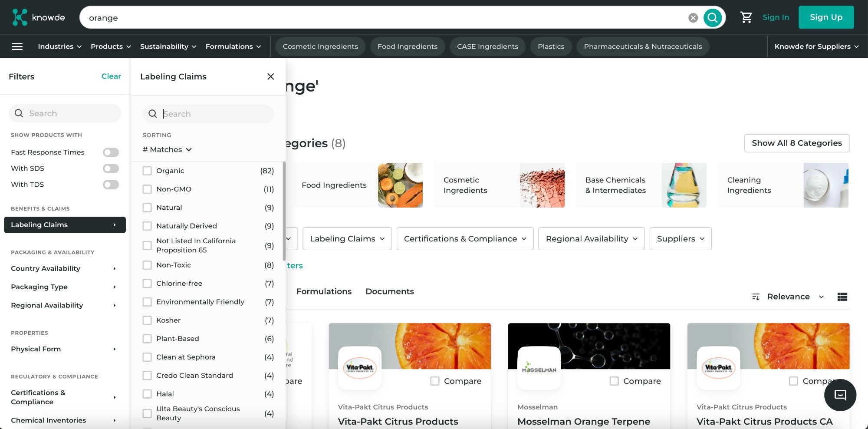Screen dimensions: 868x429
Task: Open the hamburger navigation menu
Action: coord(17,46)
